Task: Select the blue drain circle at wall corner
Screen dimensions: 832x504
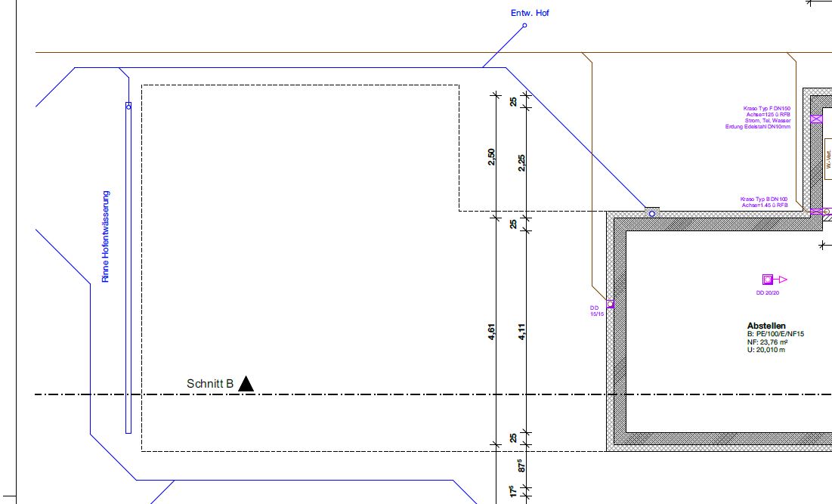Action: (652, 214)
